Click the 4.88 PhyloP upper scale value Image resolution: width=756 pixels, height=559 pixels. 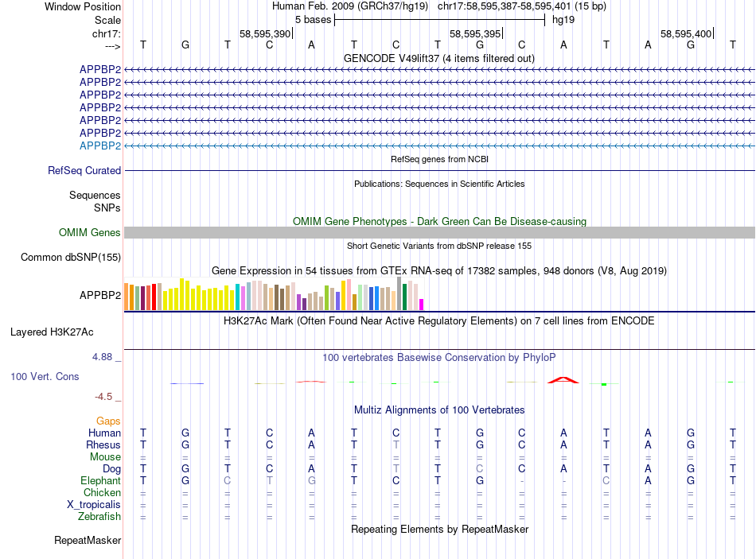pyautogui.click(x=102, y=357)
